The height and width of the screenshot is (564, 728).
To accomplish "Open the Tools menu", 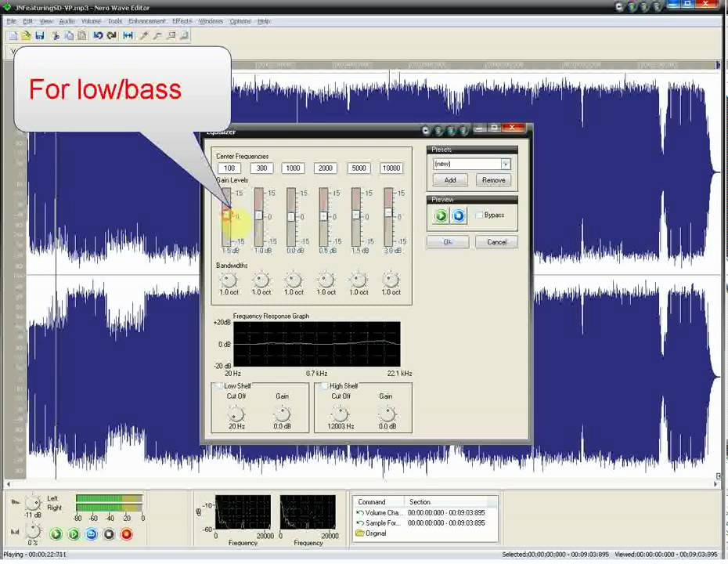I will click(x=114, y=21).
